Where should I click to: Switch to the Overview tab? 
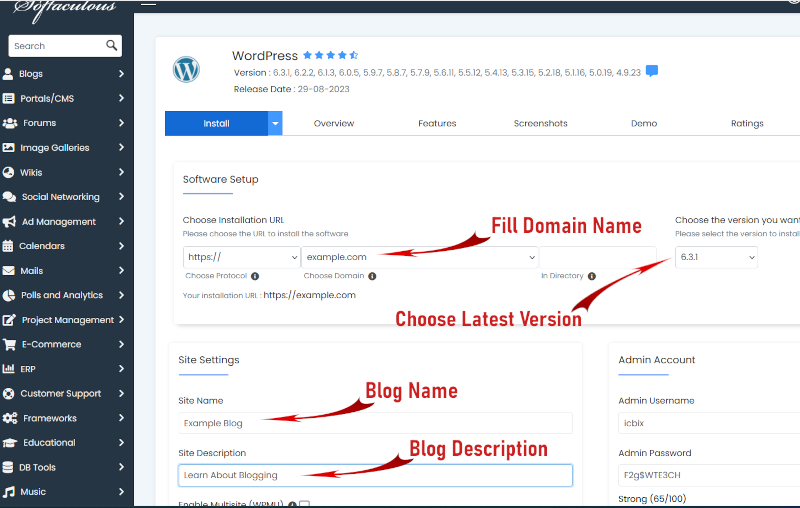pyautogui.click(x=333, y=123)
